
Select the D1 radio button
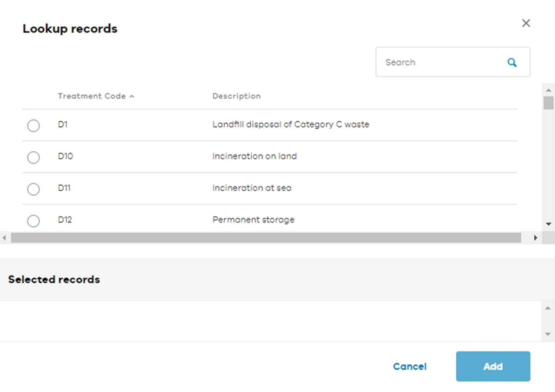coord(34,126)
